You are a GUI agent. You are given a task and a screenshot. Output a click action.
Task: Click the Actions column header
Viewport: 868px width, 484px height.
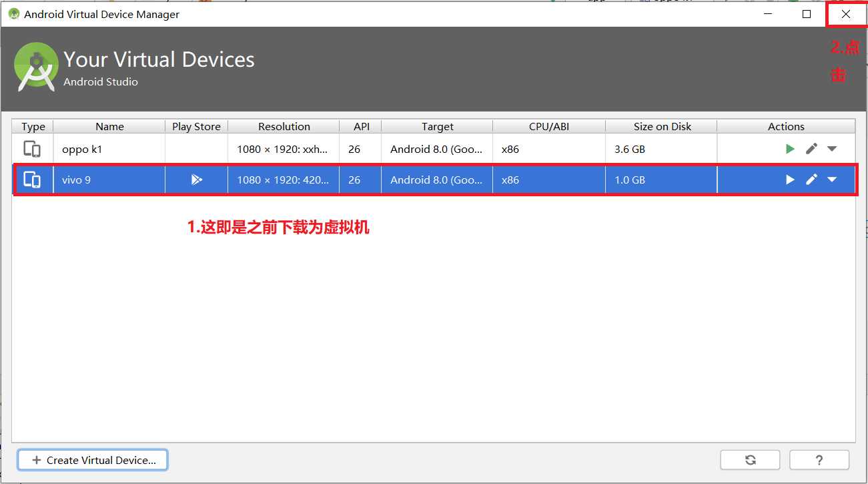pos(786,126)
